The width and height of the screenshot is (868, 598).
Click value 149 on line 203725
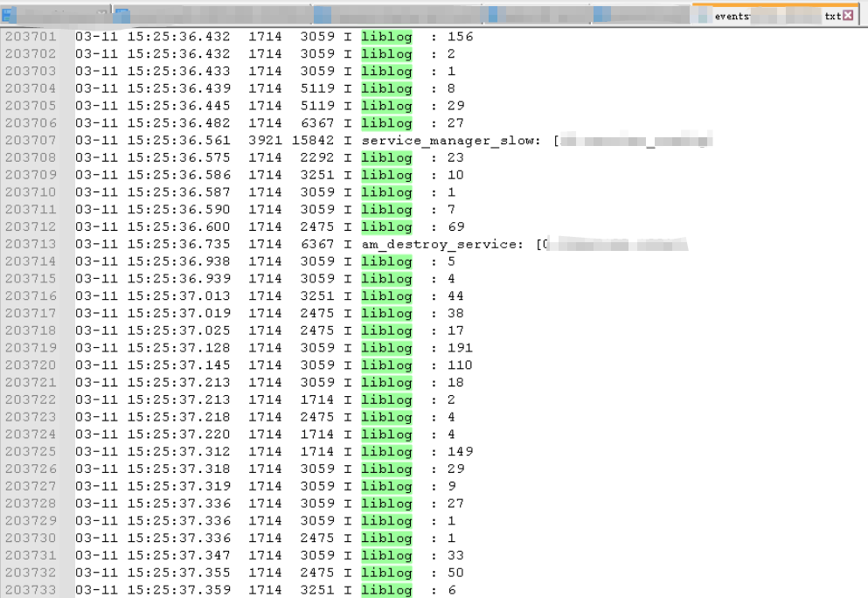[460, 451]
